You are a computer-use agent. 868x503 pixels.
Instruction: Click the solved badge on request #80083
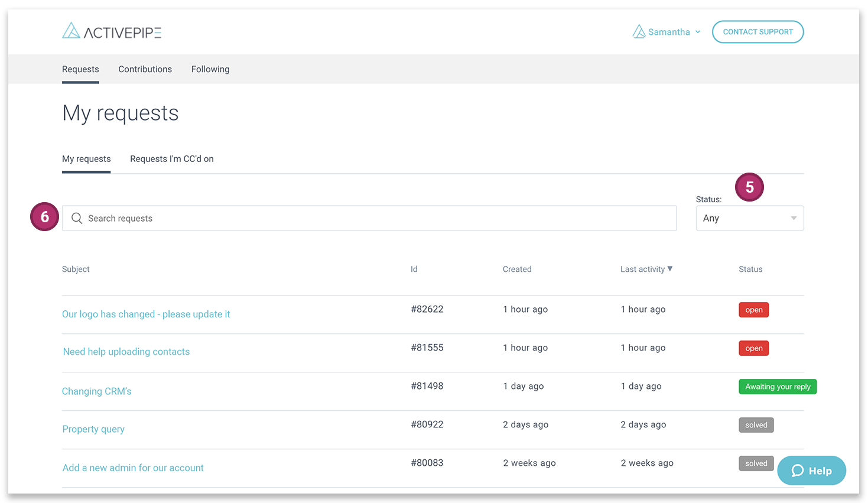click(756, 463)
